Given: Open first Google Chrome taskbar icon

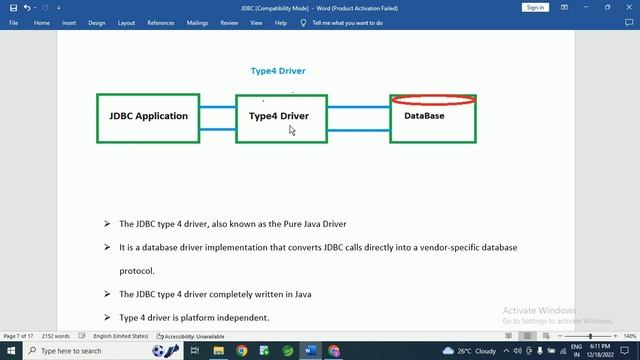Looking at the screenshot, I should point(242,351).
